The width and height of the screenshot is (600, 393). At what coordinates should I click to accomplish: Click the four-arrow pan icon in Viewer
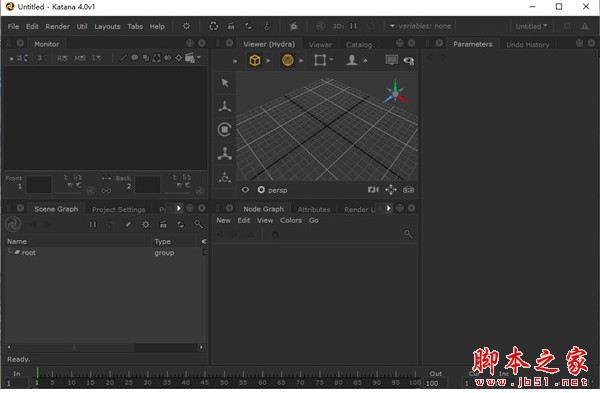click(391, 190)
